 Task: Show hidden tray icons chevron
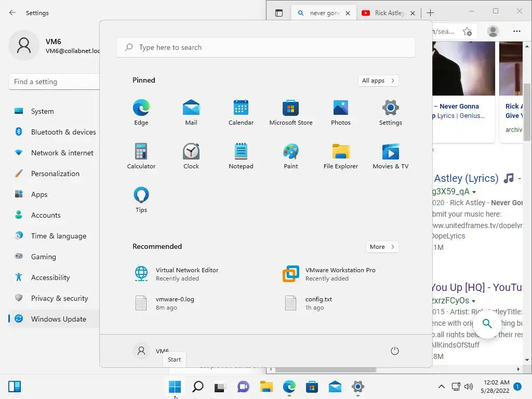442,387
